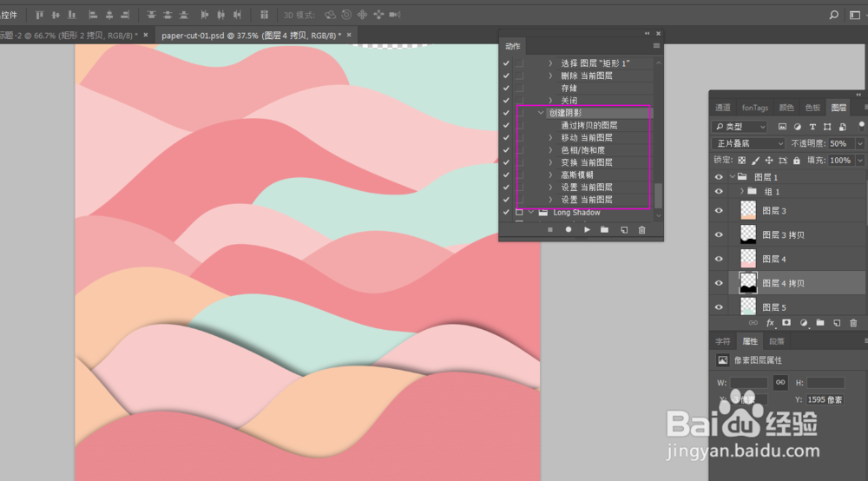868x481 pixels.
Task: Open the blend mode dropdown 正片叠底
Action: (x=748, y=143)
